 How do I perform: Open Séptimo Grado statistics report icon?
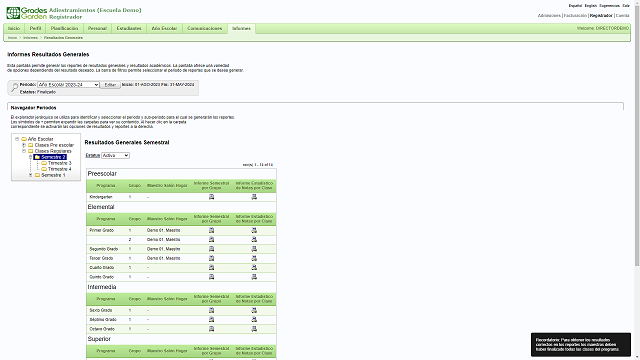[x=254, y=320]
